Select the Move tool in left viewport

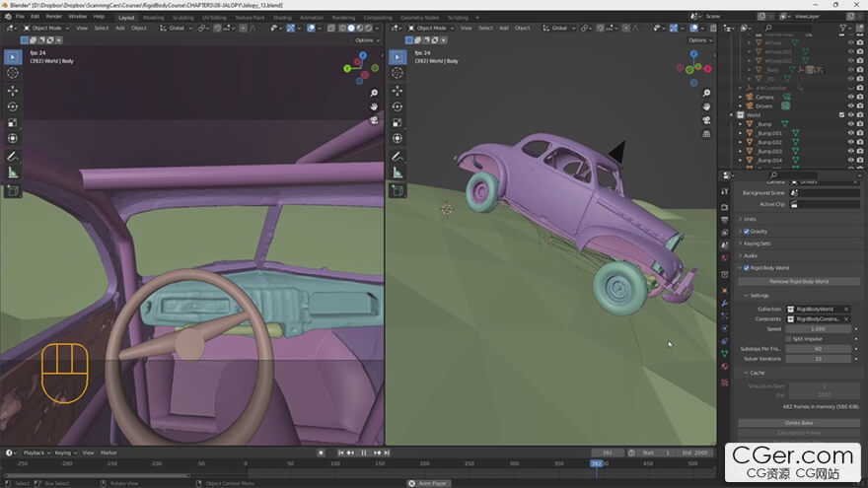pyautogui.click(x=13, y=90)
